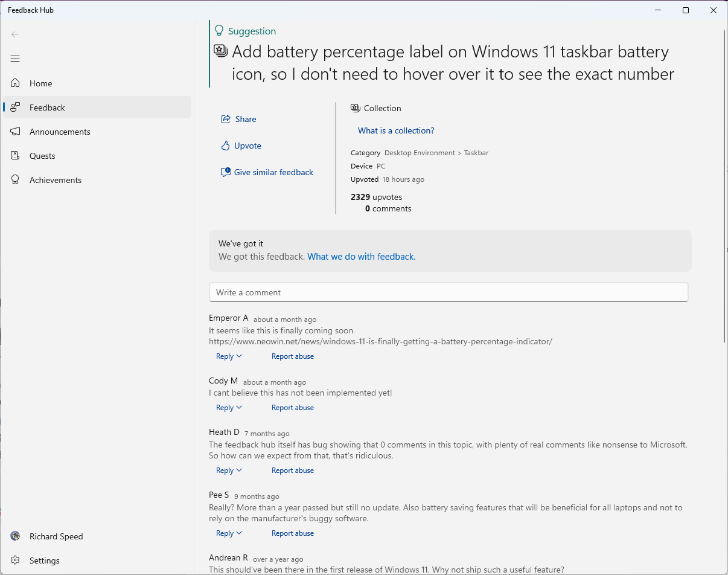
Task: Click the Share arrow icon
Action: point(226,119)
